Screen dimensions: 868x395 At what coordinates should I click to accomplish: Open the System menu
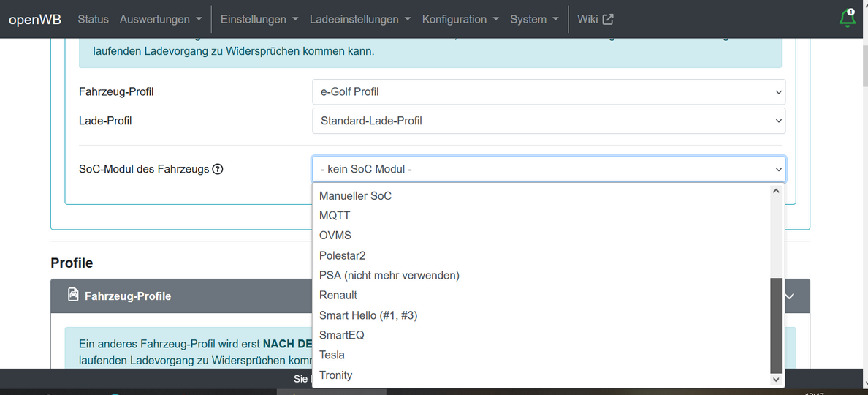tap(535, 20)
